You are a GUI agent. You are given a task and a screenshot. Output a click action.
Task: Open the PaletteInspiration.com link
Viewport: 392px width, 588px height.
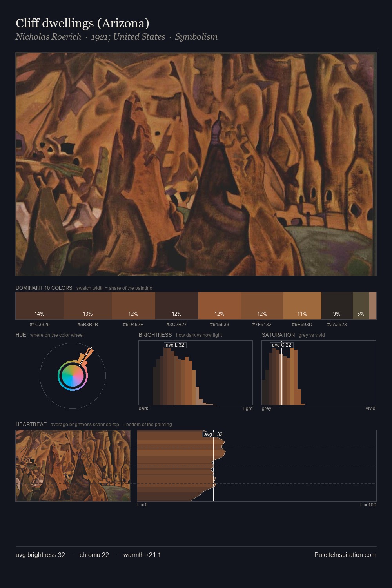345,555
